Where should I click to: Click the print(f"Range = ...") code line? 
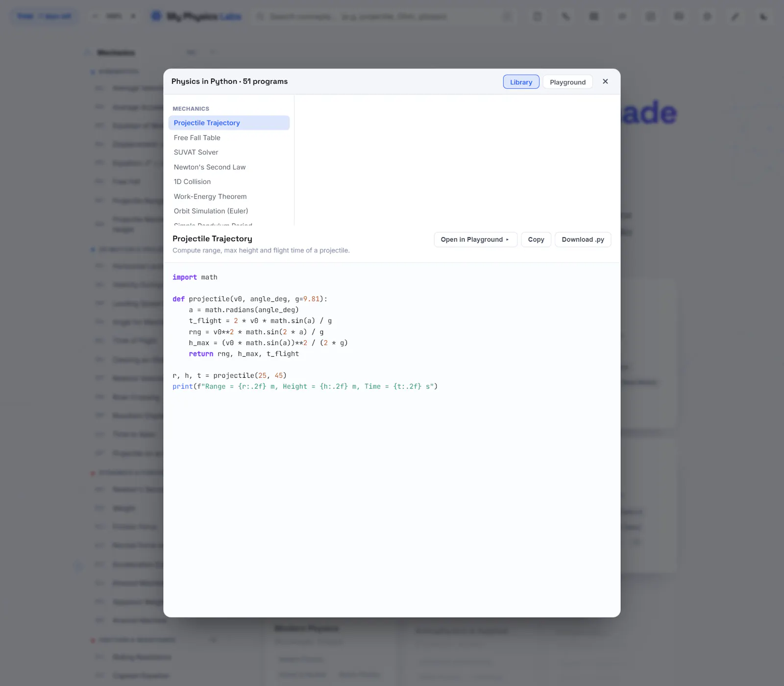coord(305,387)
